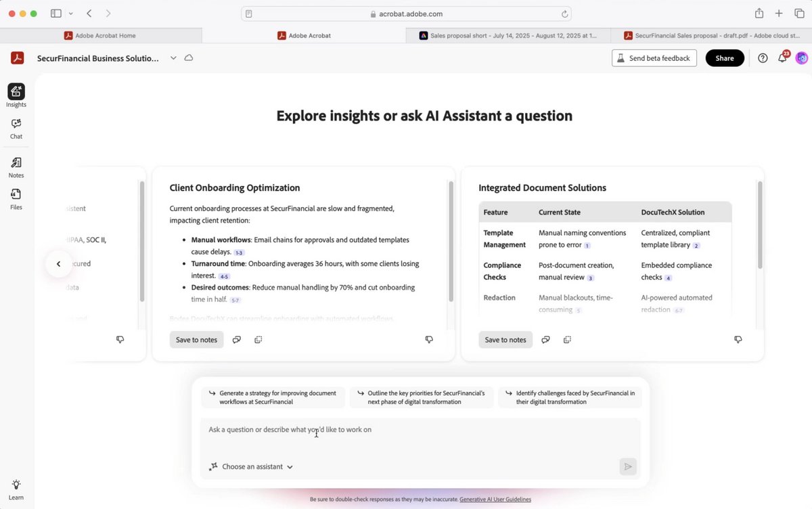Click Safari forward navigation arrow

click(108, 14)
